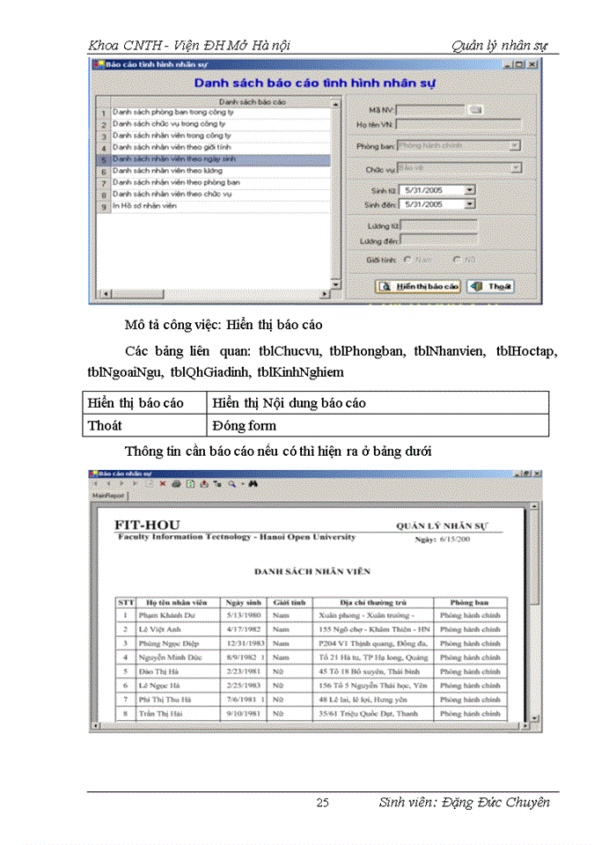Click the 'Ngày sinh' column header
Viewport: 616px width, 845px height.
point(244,602)
